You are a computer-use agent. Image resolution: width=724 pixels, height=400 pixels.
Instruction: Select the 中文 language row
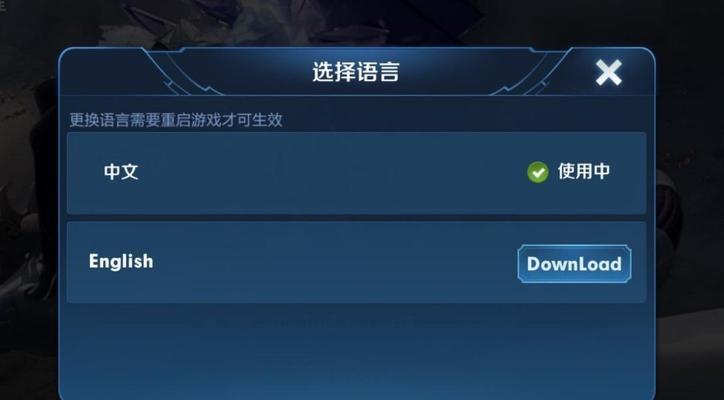356,173
